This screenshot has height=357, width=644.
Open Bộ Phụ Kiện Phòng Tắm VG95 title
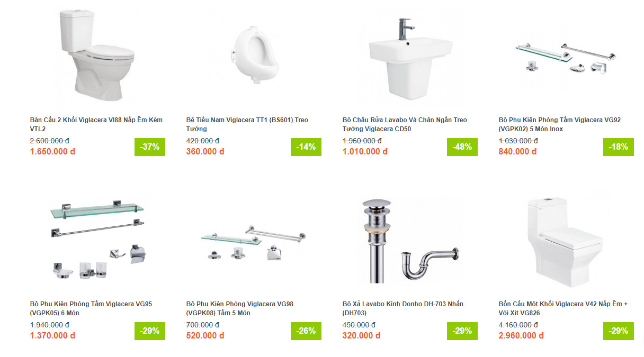coord(91,308)
